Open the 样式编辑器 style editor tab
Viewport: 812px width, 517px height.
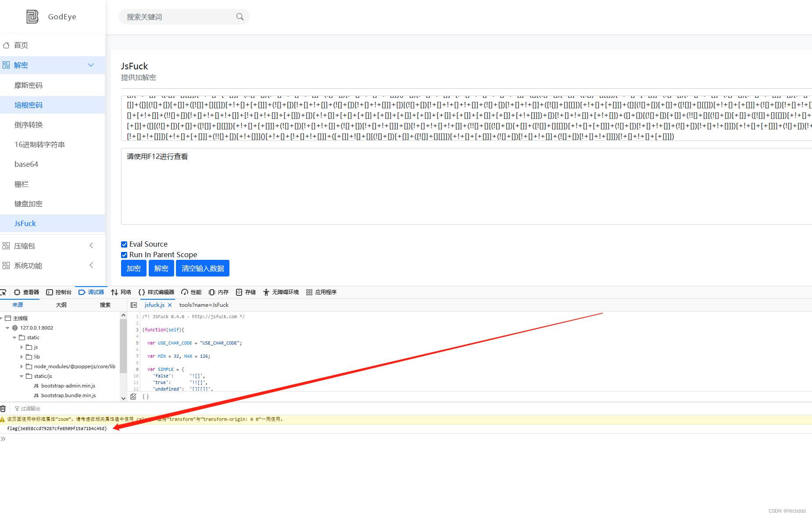click(156, 292)
